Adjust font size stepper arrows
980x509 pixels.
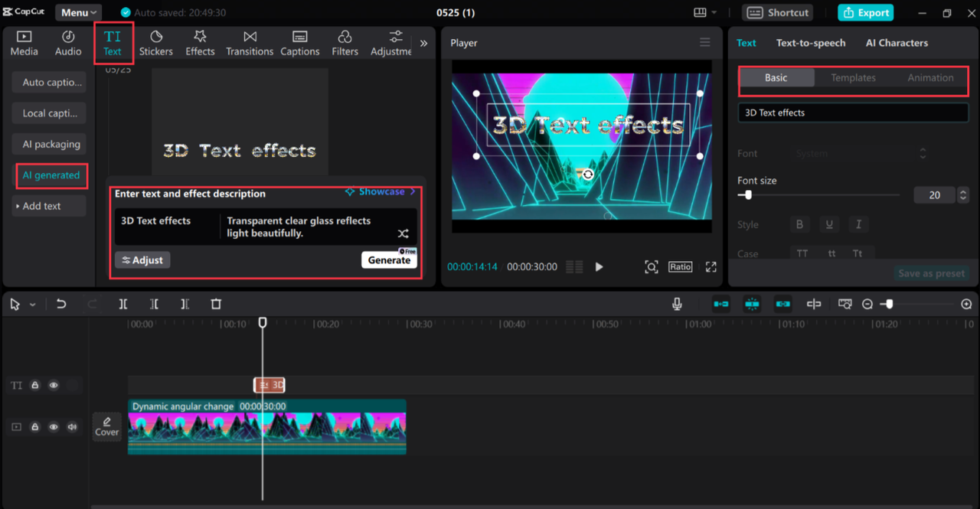pos(963,195)
